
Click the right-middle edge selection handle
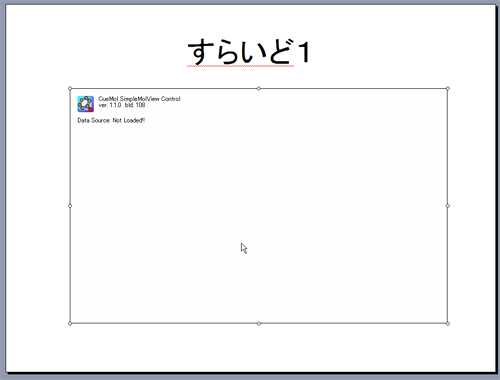448,206
